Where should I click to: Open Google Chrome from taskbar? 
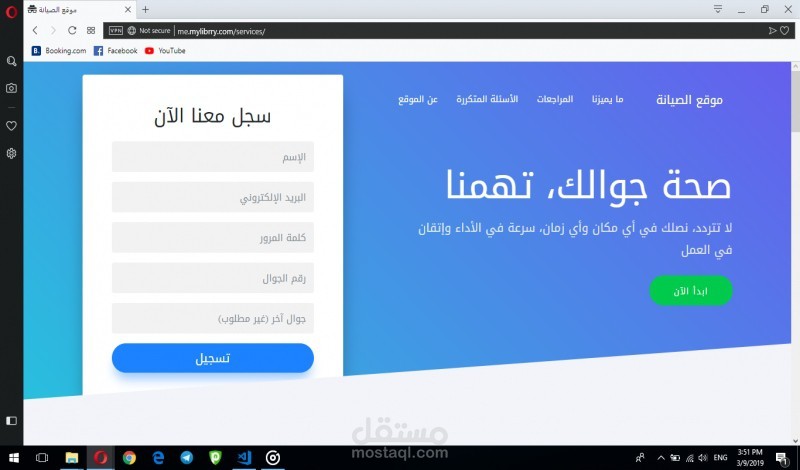tap(129, 458)
